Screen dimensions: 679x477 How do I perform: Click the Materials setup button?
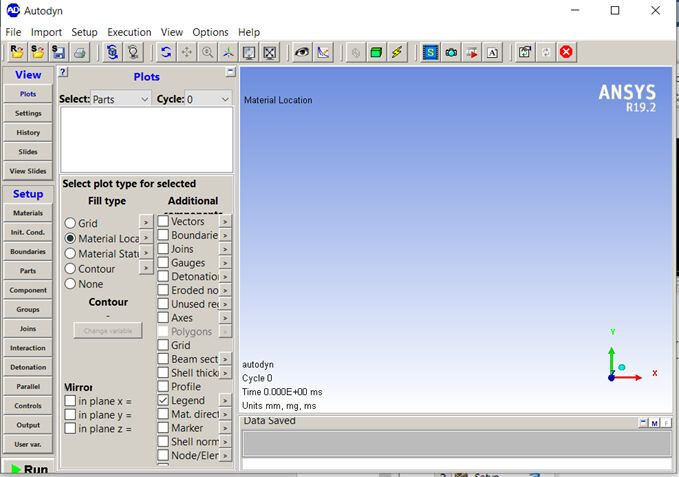click(28, 213)
